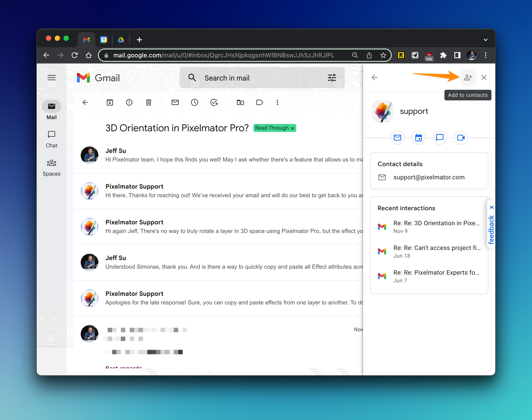This screenshot has width=532, height=420.
Task: Open the yellow R extension
Action: coord(401,55)
